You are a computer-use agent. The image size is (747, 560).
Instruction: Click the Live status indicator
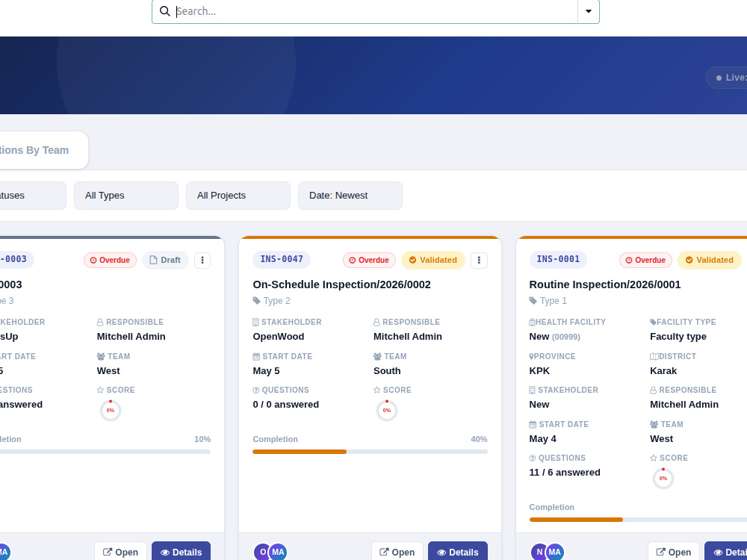tap(727, 78)
